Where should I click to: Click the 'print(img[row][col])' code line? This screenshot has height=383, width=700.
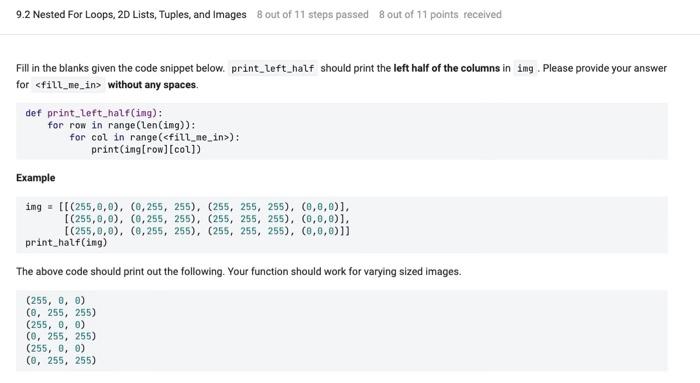[146, 149]
